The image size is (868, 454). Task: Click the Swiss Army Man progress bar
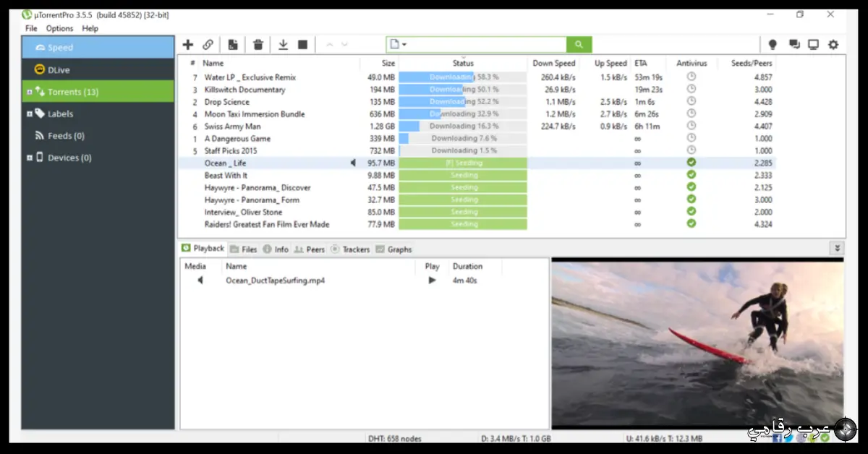click(462, 126)
